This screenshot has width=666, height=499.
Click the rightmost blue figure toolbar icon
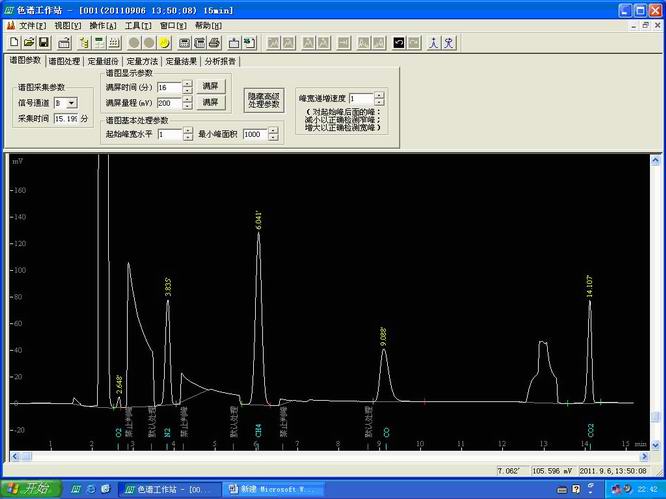coord(449,42)
